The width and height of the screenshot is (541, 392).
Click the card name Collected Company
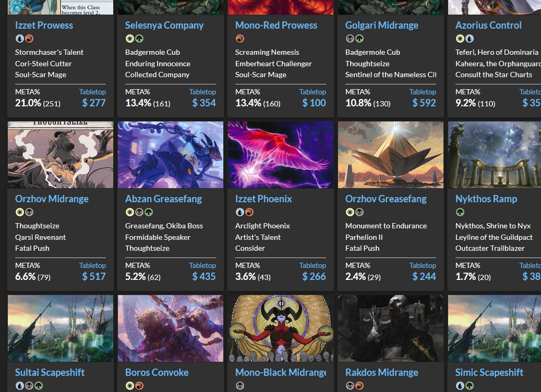tap(158, 75)
